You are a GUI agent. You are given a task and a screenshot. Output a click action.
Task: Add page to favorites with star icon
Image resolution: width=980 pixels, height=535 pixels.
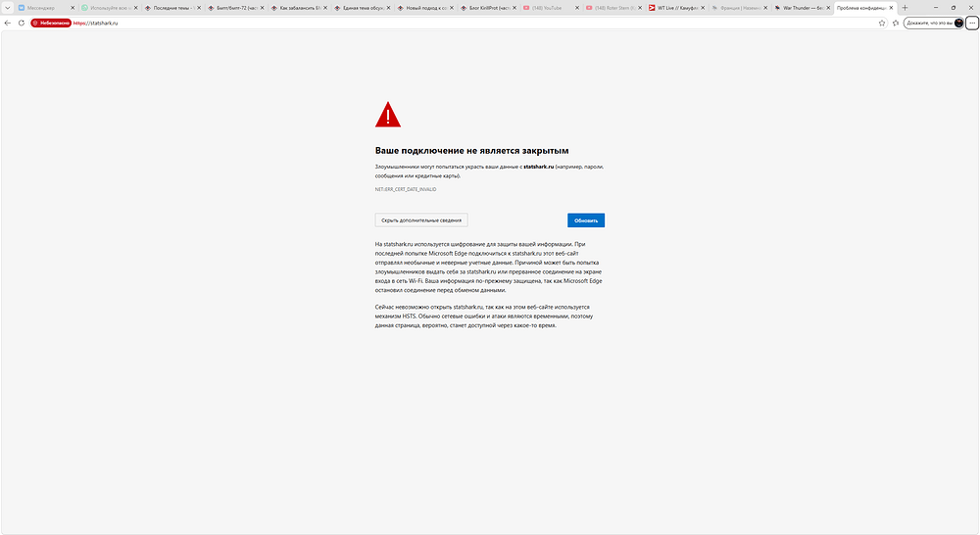pos(882,23)
